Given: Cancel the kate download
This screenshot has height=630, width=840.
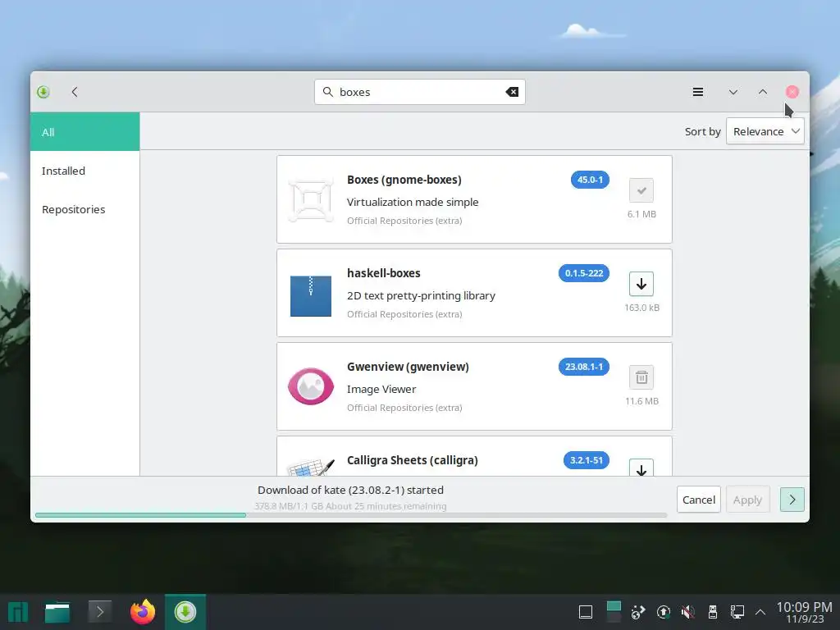Looking at the screenshot, I should (699, 500).
